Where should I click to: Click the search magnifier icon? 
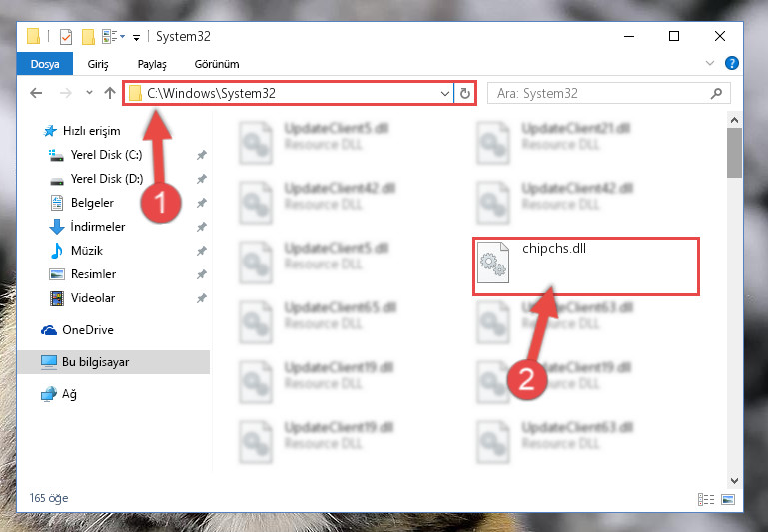pyautogui.click(x=716, y=93)
